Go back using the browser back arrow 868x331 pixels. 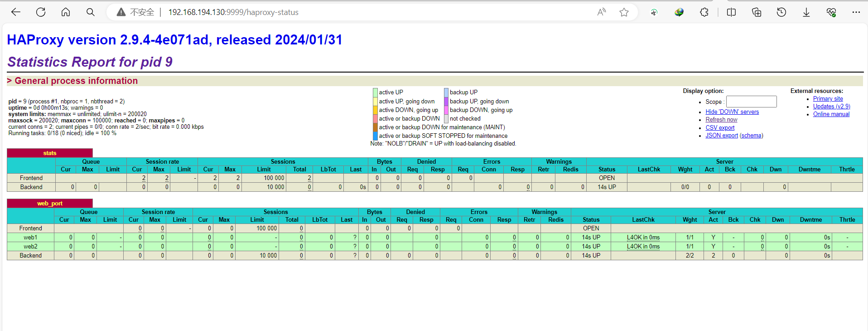[x=16, y=12]
